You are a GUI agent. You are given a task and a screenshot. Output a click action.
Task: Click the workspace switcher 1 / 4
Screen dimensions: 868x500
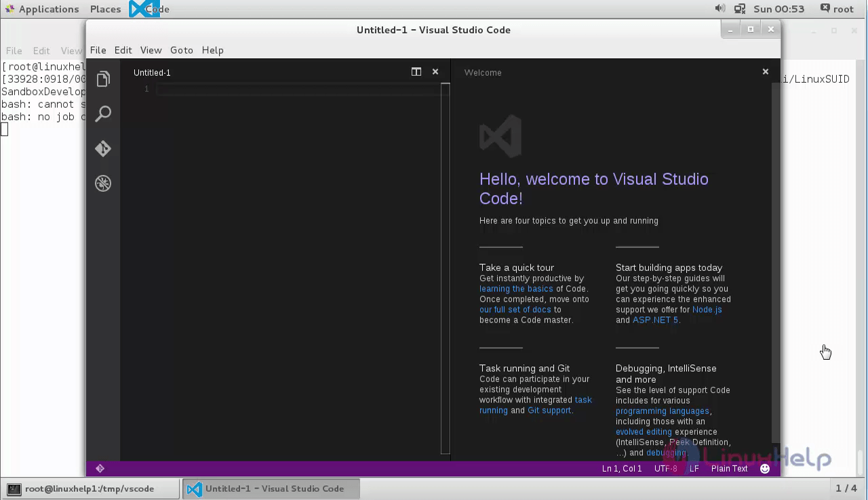click(846, 488)
